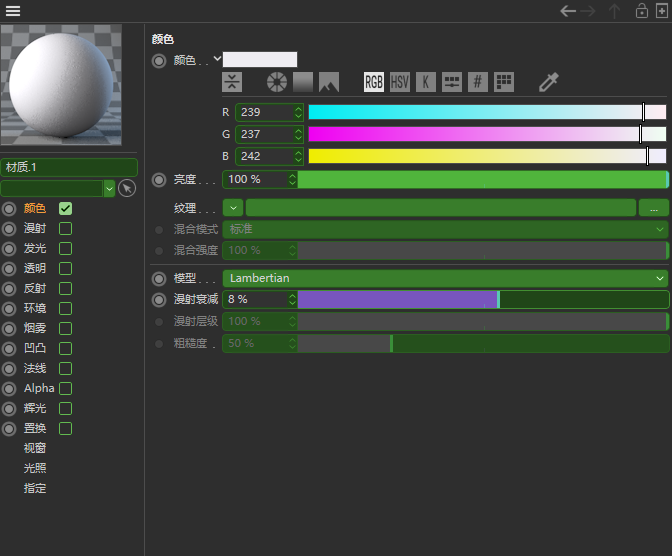Select color from picture mode icon
The image size is (672, 556).
pos(329,82)
